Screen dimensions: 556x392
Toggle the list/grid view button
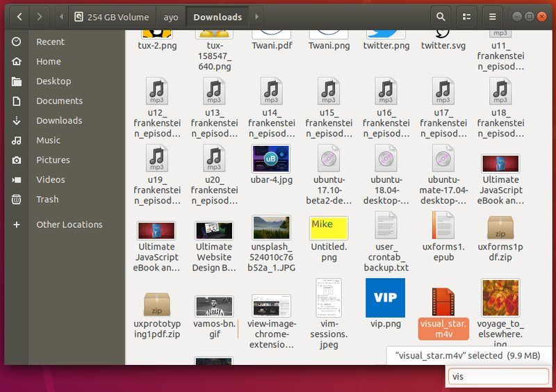(x=466, y=17)
